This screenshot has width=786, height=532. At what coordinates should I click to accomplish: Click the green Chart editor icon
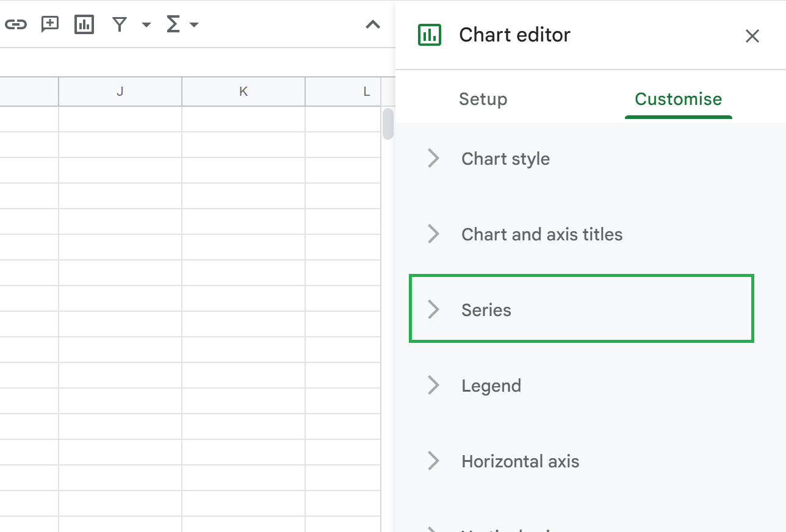[430, 35]
